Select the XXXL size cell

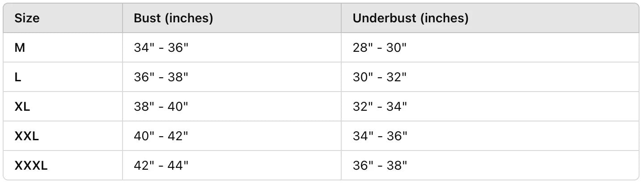click(x=31, y=166)
